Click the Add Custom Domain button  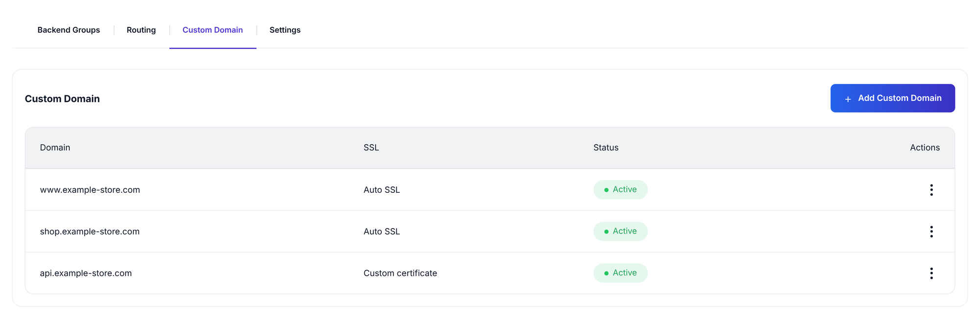tap(892, 98)
